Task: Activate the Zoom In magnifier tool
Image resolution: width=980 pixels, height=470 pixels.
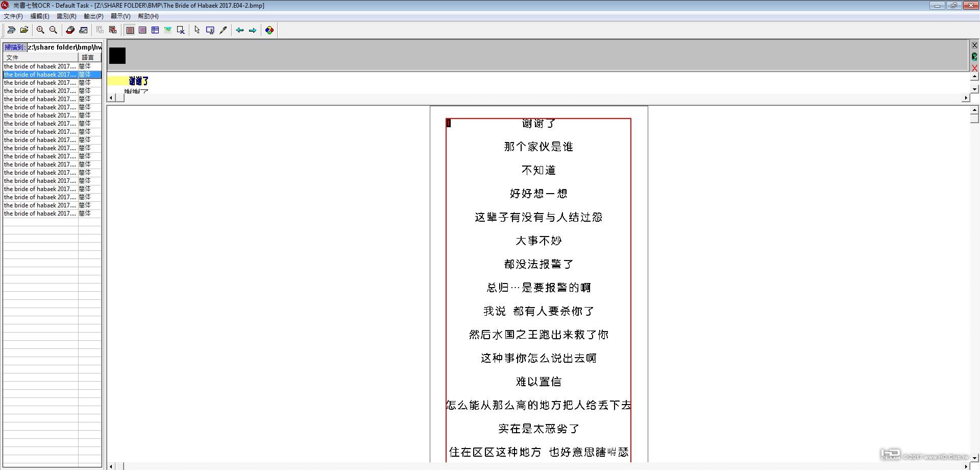Action: pyautogui.click(x=40, y=30)
